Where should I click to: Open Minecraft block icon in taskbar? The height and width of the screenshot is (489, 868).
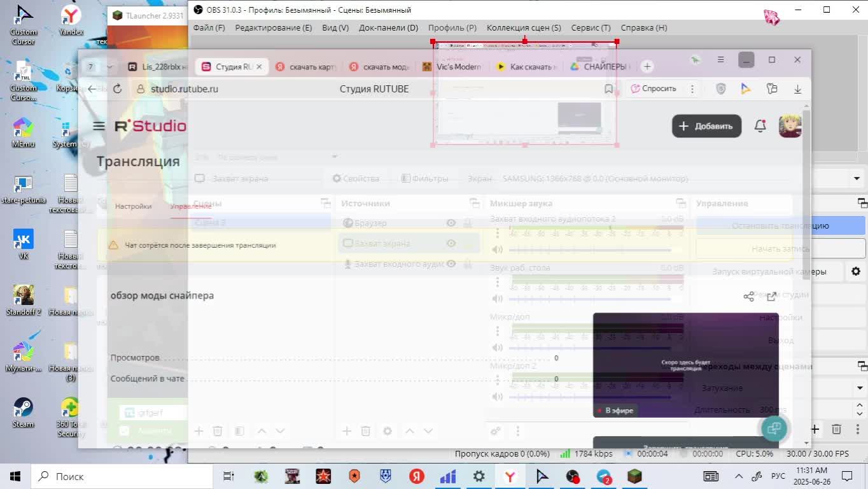click(x=634, y=476)
